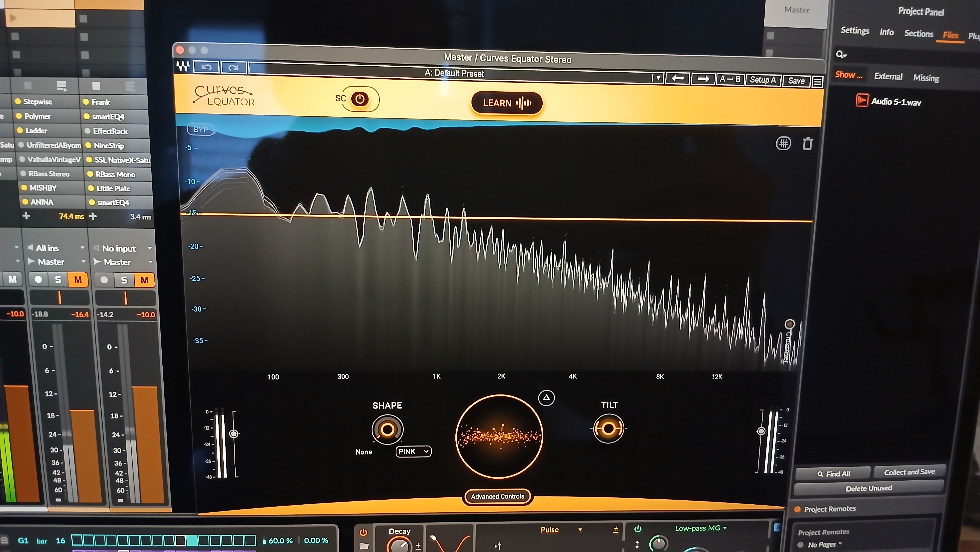Viewport: 980px width, 552px height.
Task: Load previous preset with left arrow
Action: pyautogui.click(x=678, y=78)
